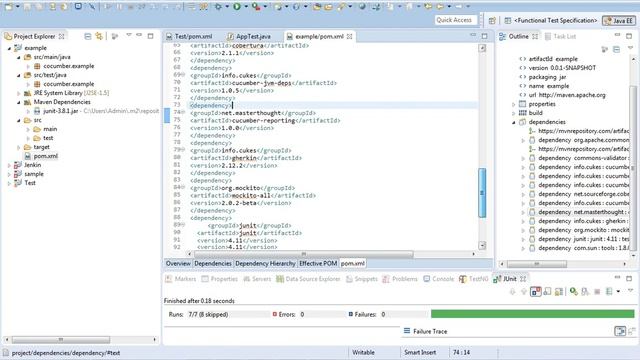
Task: Expand properties in the Outline view
Action: tap(514, 104)
